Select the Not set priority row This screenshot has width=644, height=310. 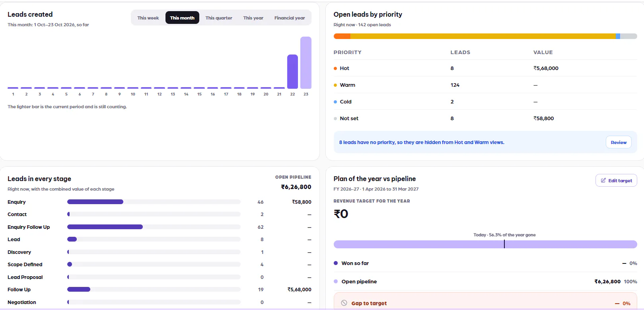pos(485,118)
